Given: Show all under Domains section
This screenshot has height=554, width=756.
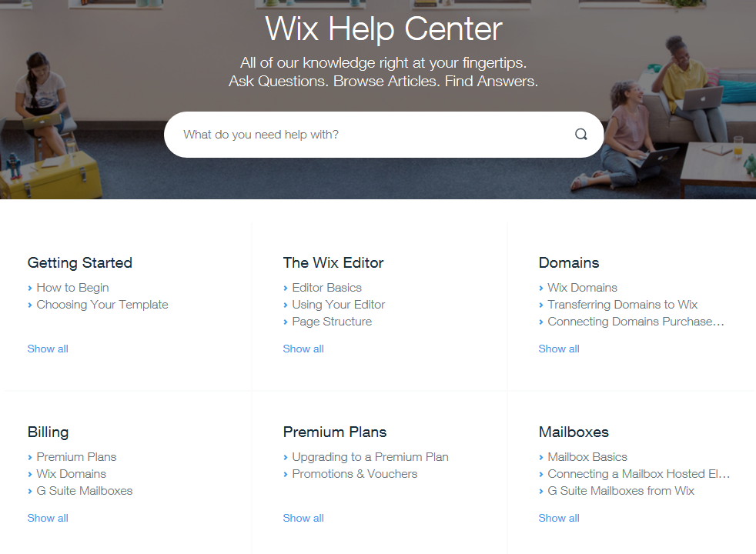Looking at the screenshot, I should tap(559, 349).
